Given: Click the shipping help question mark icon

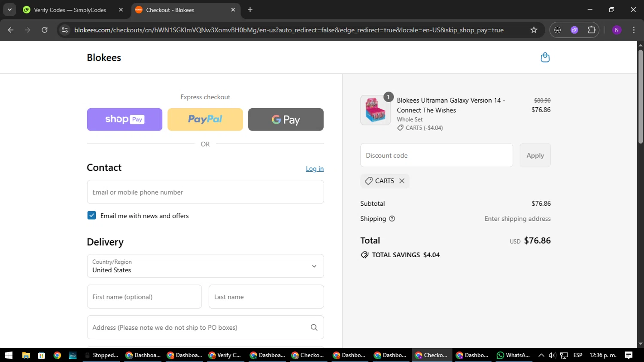Looking at the screenshot, I should pos(392,219).
